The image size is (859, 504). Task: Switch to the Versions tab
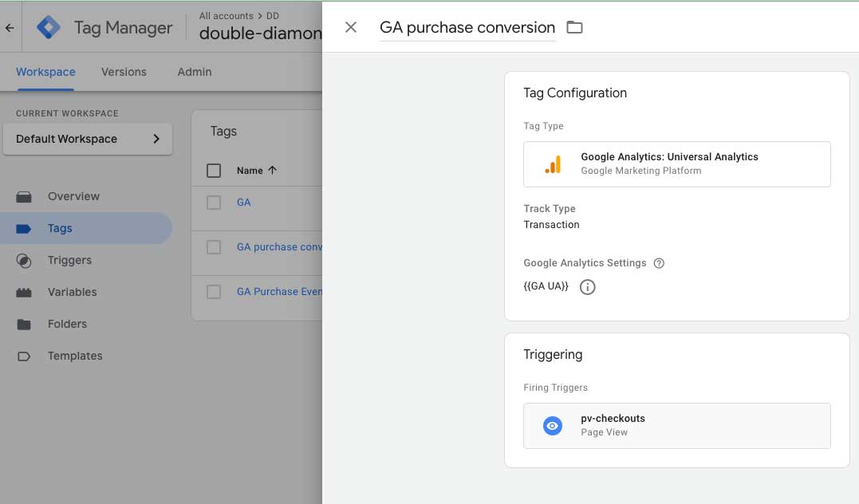(124, 72)
